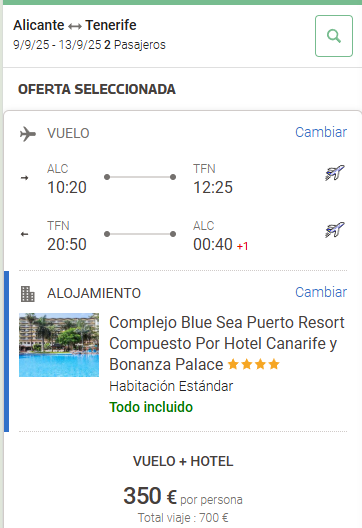Click the return flight airline logo
This screenshot has width=362, height=528.
coord(335,230)
